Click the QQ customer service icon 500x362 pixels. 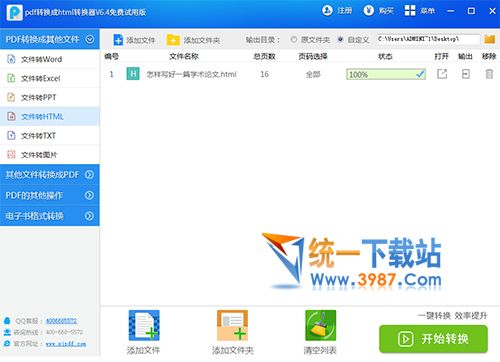(x=7, y=321)
